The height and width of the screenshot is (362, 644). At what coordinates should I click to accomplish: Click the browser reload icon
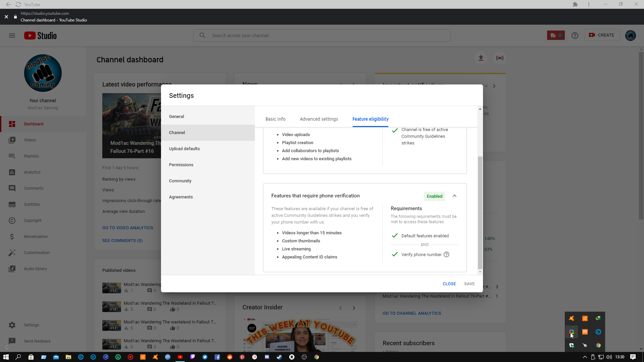tap(18, 4)
